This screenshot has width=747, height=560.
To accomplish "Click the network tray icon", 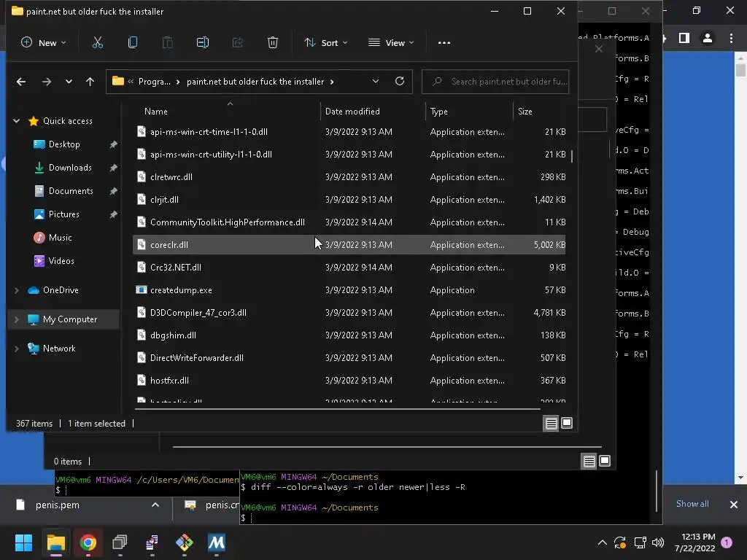I will coord(640,542).
